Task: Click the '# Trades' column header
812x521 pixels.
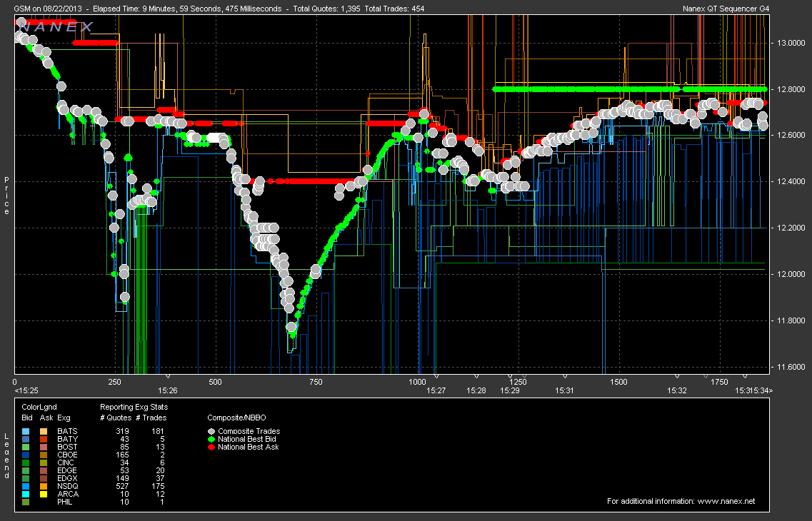Action: tap(151, 418)
